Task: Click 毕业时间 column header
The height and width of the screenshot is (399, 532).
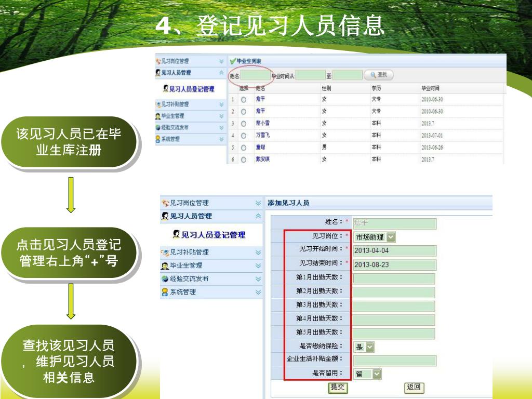Action: pos(431,88)
